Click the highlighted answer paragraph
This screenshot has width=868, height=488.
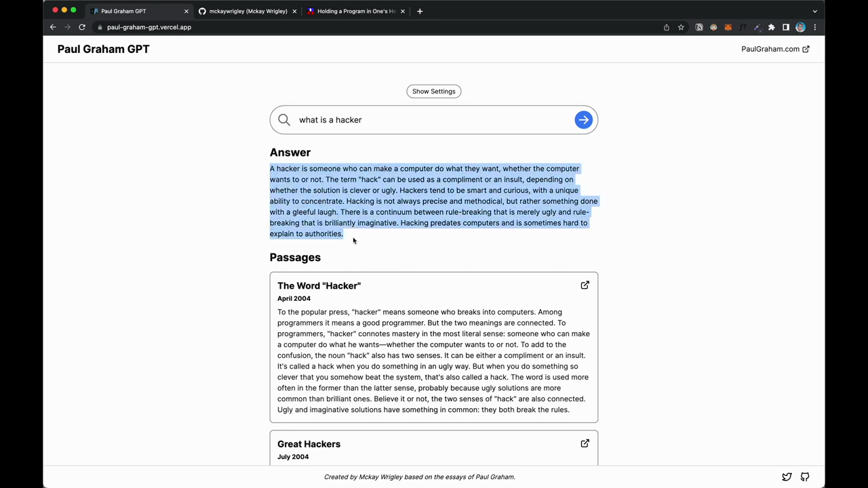click(x=434, y=201)
